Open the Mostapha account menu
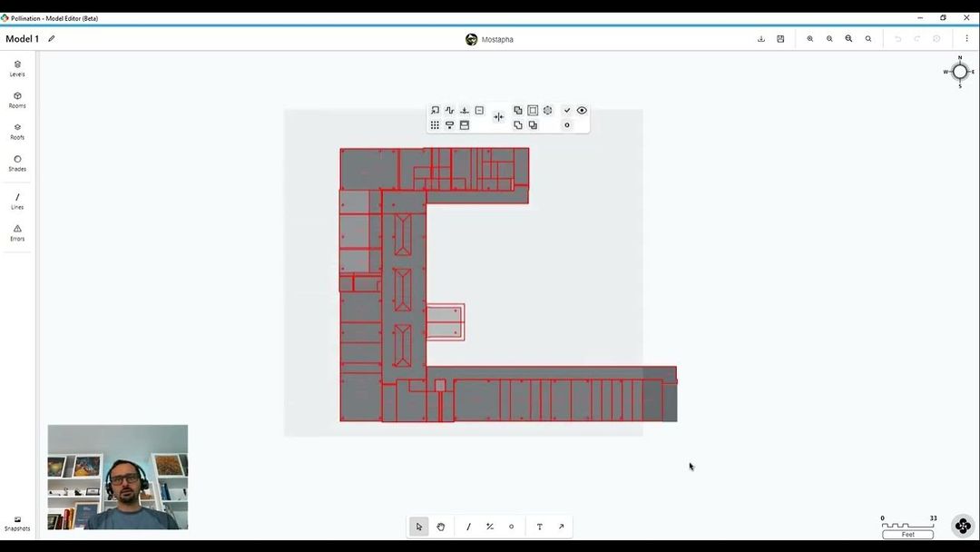Image resolution: width=980 pixels, height=552 pixels. [x=490, y=38]
